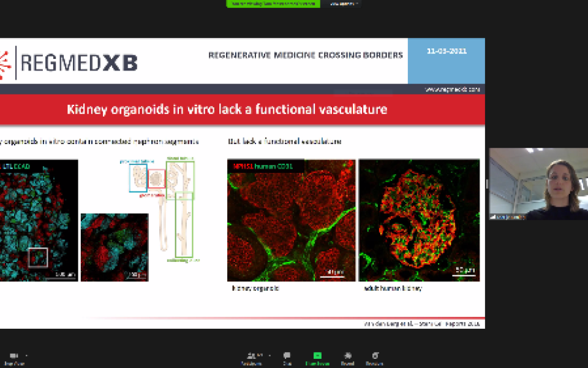Viewport: 588px width, 368px height.
Task: Open the video options arrow next to camera
Action: [26, 355]
